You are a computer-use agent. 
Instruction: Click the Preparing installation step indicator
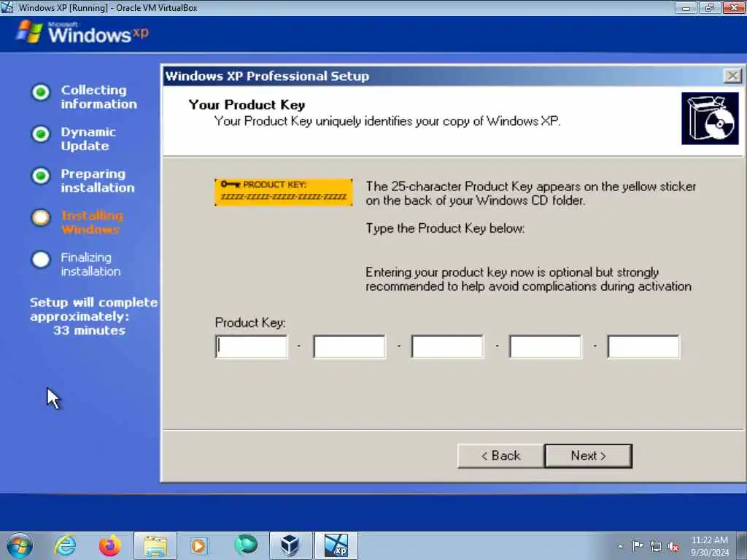(x=41, y=176)
